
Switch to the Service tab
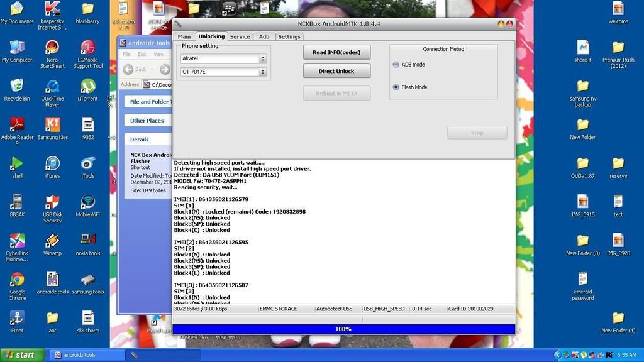(240, 36)
